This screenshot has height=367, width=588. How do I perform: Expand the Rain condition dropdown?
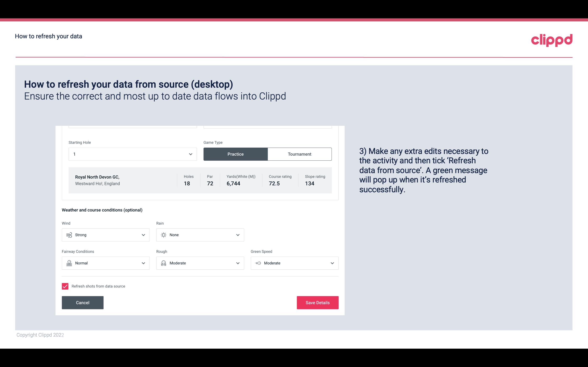(x=237, y=235)
